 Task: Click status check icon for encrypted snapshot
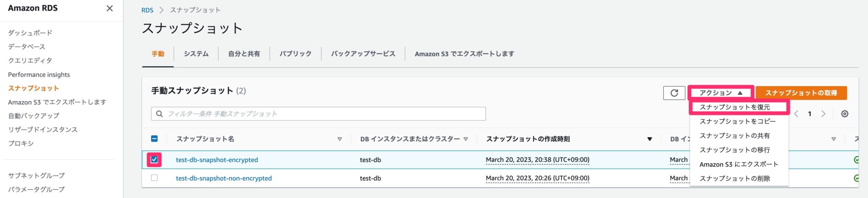point(856,160)
